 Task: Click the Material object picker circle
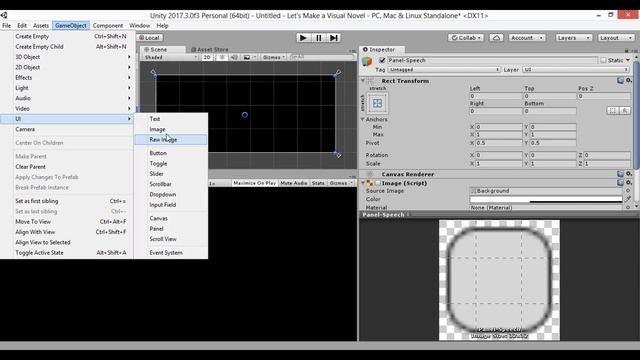click(x=628, y=207)
